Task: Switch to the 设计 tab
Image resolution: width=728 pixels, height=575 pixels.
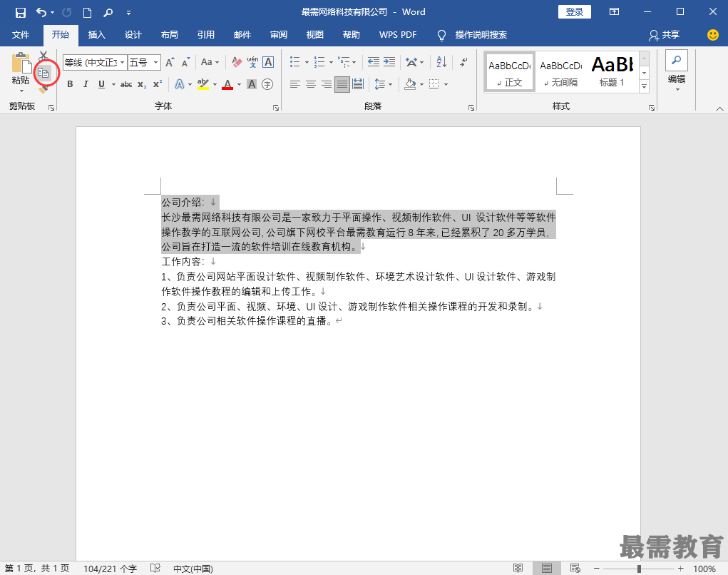Action: coord(133,35)
